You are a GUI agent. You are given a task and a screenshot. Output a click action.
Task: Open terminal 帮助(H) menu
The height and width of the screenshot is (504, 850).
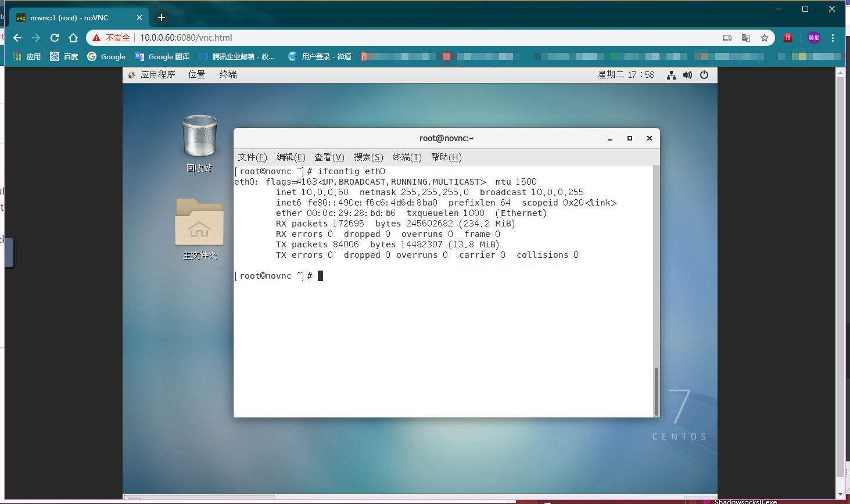pos(447,157)
